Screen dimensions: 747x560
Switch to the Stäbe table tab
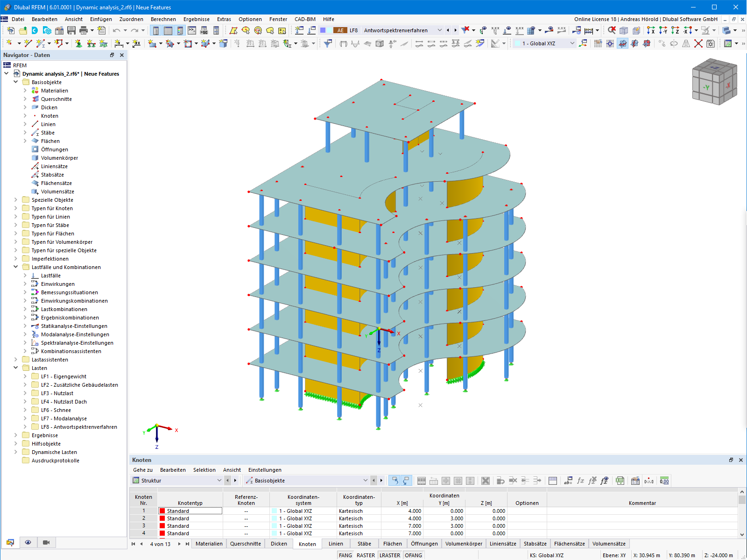click(364, 543)
